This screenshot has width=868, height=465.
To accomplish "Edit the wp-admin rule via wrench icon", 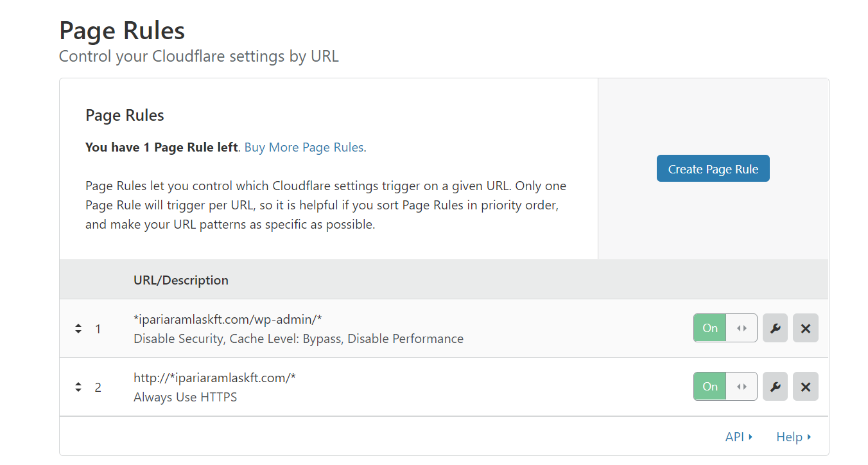I will [775, 328].
